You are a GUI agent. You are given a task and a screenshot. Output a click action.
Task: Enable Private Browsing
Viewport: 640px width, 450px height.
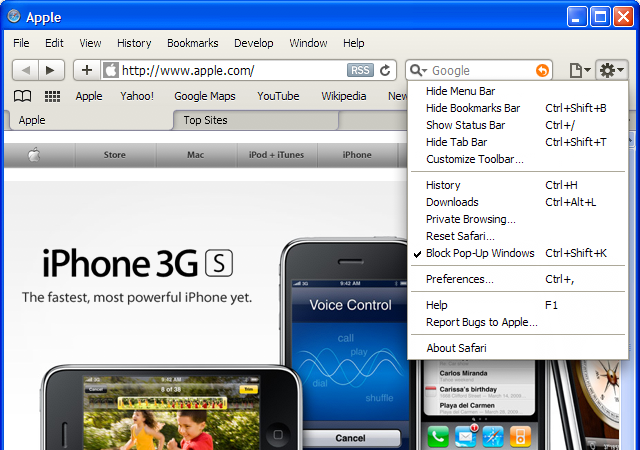click(518, 219)
